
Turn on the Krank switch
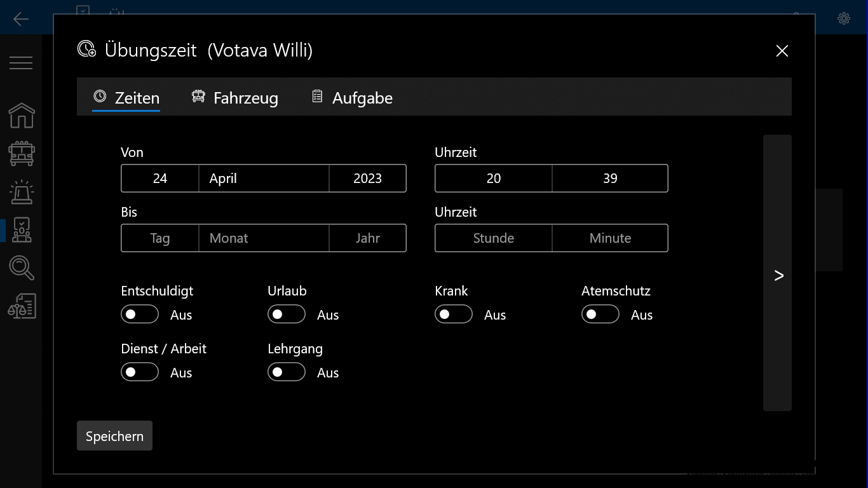pos(454,315)
